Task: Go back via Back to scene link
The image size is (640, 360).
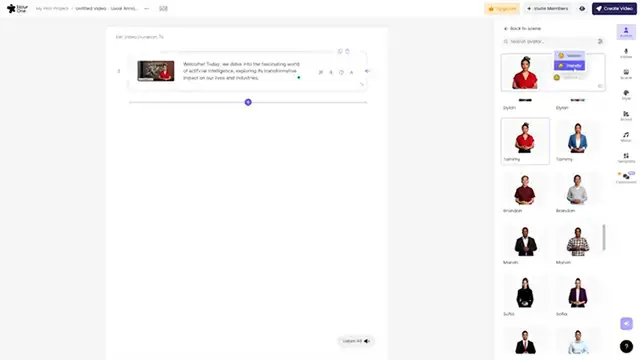Action: pyautogui.click(x=522, y=29)
